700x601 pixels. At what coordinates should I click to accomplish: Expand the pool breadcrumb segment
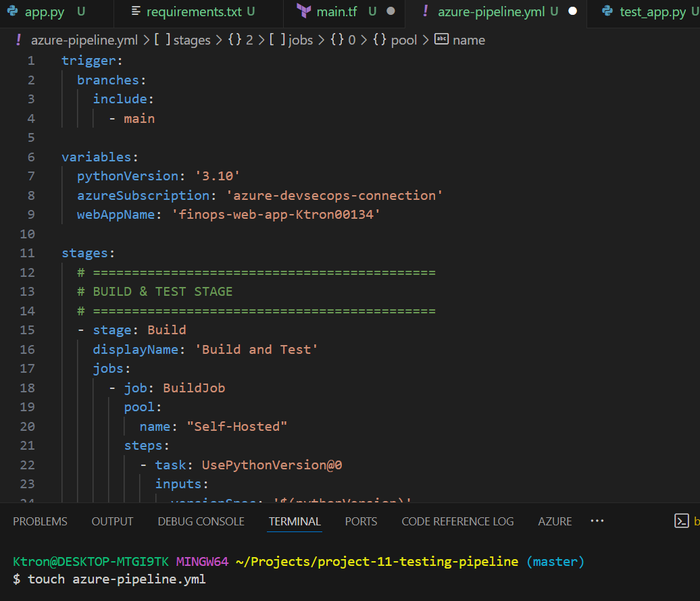[404, 40]
